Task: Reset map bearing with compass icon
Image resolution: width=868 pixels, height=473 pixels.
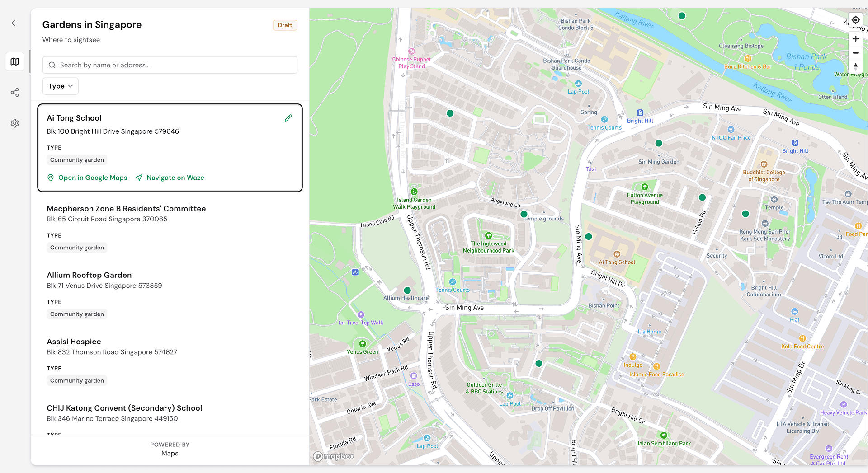Action: click(855, 66)
